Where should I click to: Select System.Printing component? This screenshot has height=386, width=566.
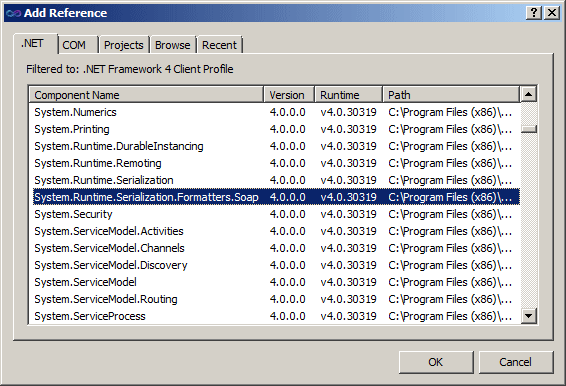[x=277, y=129]
